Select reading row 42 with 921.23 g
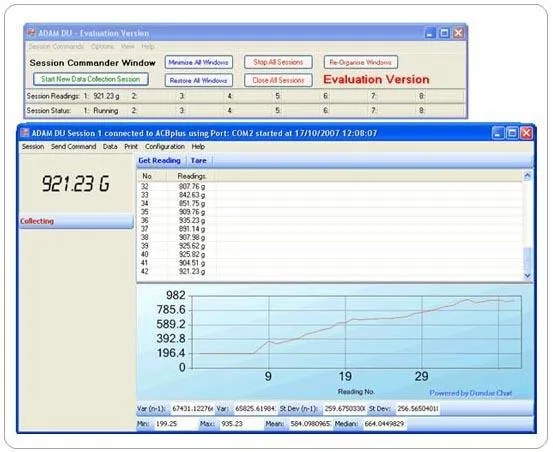 (x=330, y=271)
